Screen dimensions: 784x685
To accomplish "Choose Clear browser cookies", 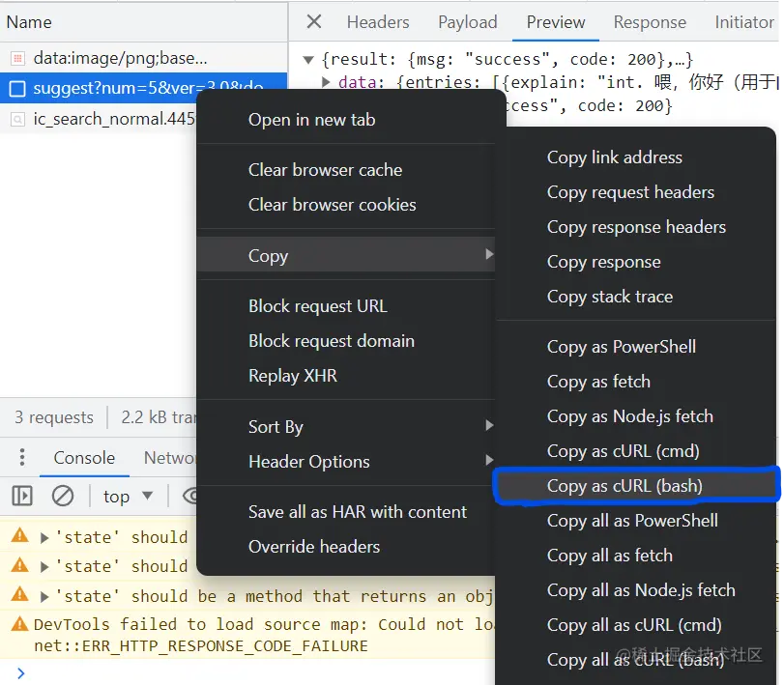I will pos(346,205).
